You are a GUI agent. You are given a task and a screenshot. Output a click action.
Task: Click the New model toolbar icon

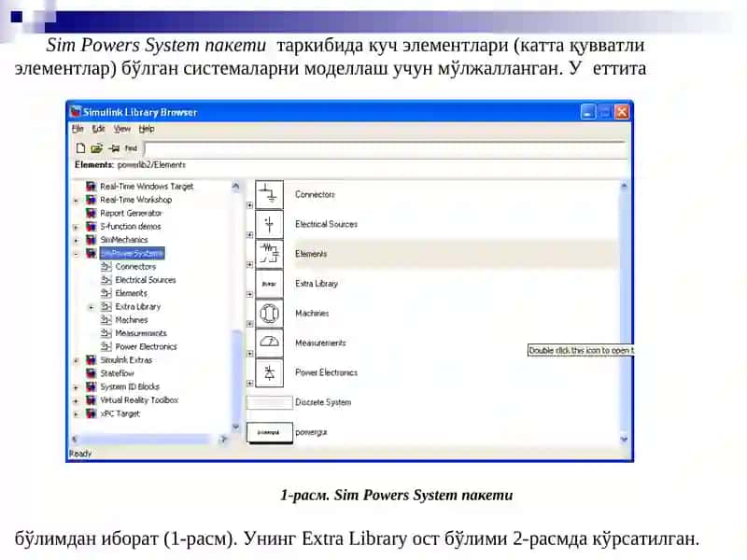tap(80, 148)
